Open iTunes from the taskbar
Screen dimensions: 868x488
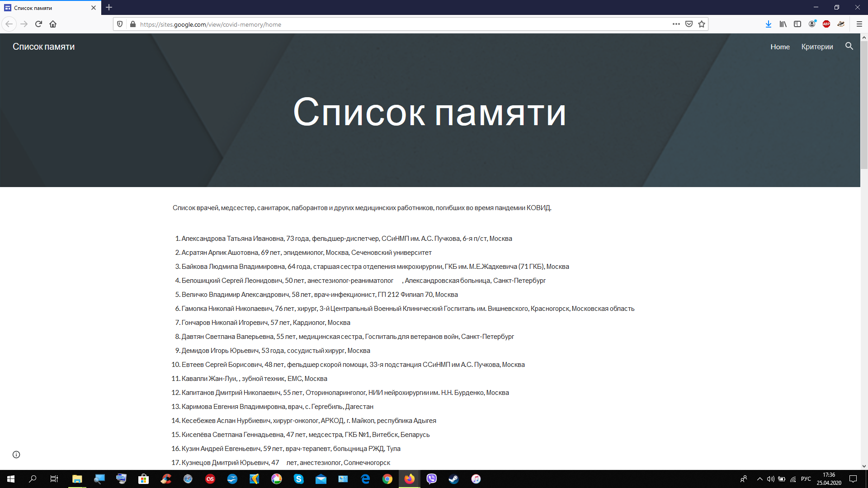(x=476, y=479)
